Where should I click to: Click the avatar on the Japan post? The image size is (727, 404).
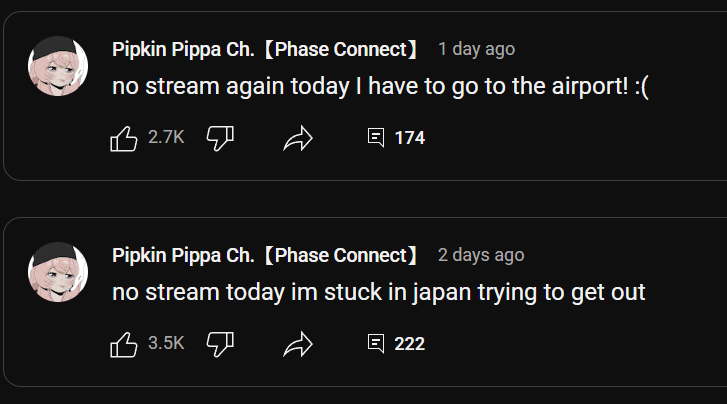point(58,274)
